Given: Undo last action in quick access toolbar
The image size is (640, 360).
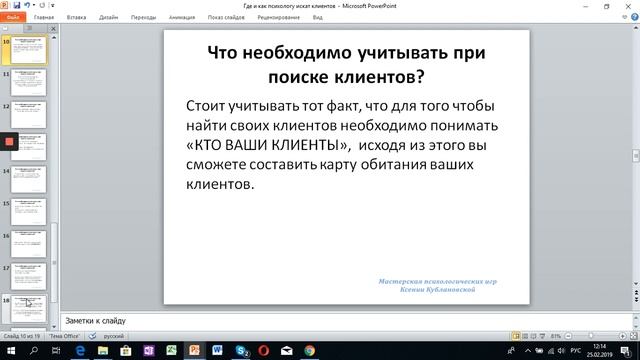Looking at the screenshot, I should click(27, 5).
